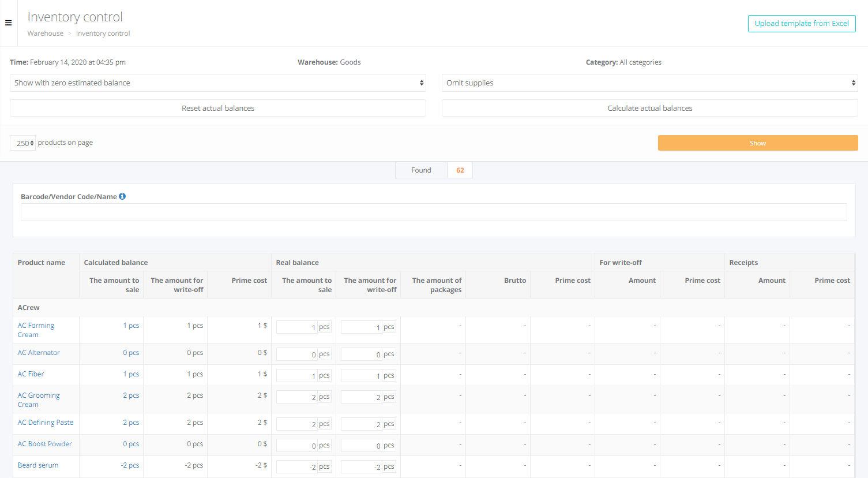Click the Found results count 62
The height and width of the screenshot is (478, 868).
tap(460, 170)
